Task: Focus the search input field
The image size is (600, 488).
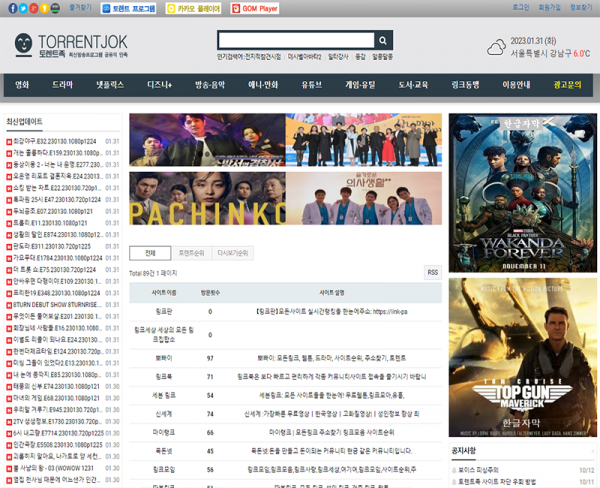Action: point(295,40)
